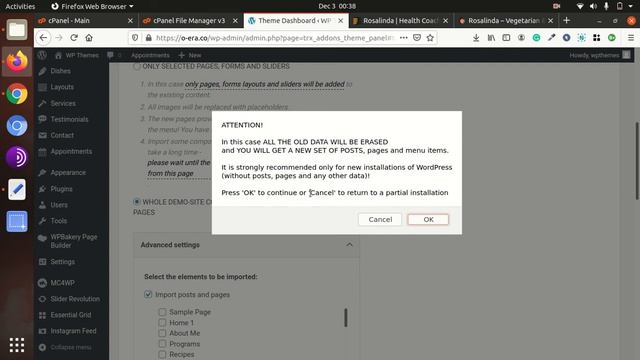Click the pages list scrollbar

pyautogui.click(x=346, y=318)
